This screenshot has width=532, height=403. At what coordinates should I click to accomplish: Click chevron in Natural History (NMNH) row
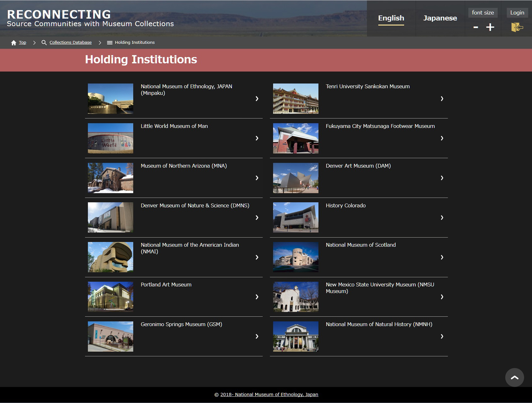tap(442, 336)
